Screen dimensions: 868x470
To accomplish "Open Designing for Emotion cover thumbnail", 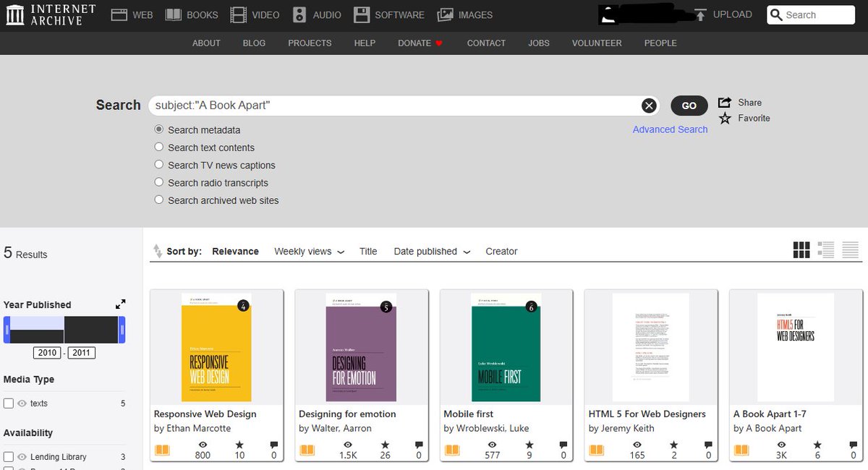I will coord(361,347).
